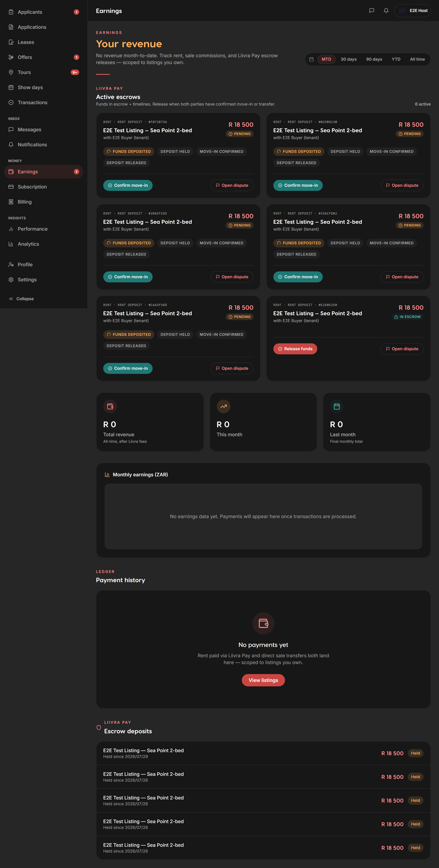
Task: Click the empty Monthly earnings chart area
Action: coord(263,517)
